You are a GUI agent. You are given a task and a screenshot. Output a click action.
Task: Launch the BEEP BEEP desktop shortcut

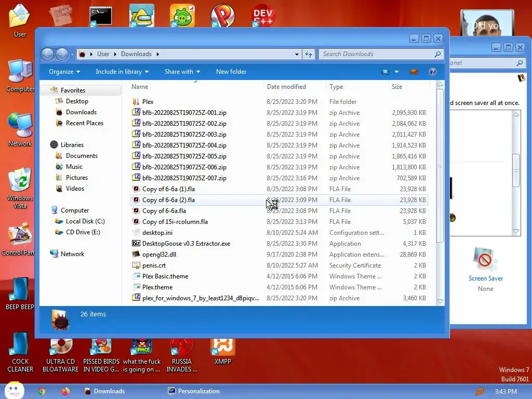(x=20, y=294)
